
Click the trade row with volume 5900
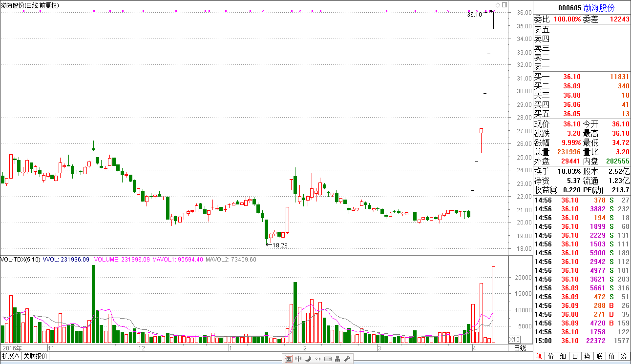click(x=582, y=253)
